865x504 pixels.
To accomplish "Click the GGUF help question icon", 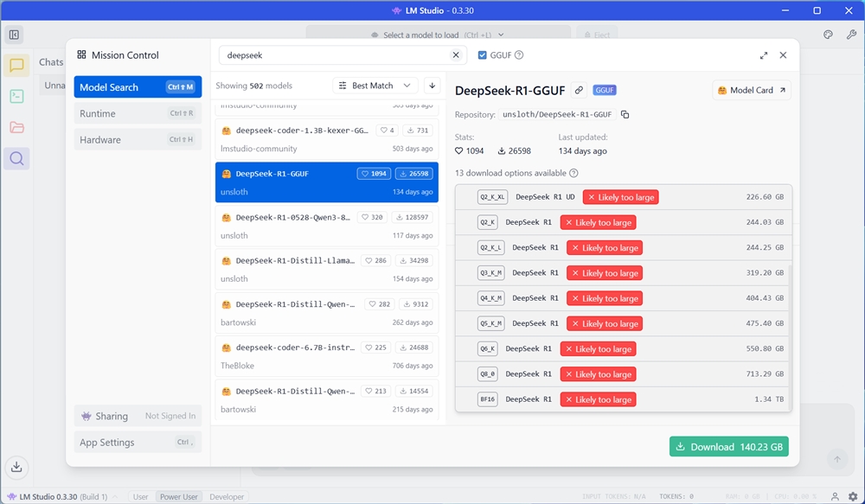I will pyautogui.click(x=519, y=54).
